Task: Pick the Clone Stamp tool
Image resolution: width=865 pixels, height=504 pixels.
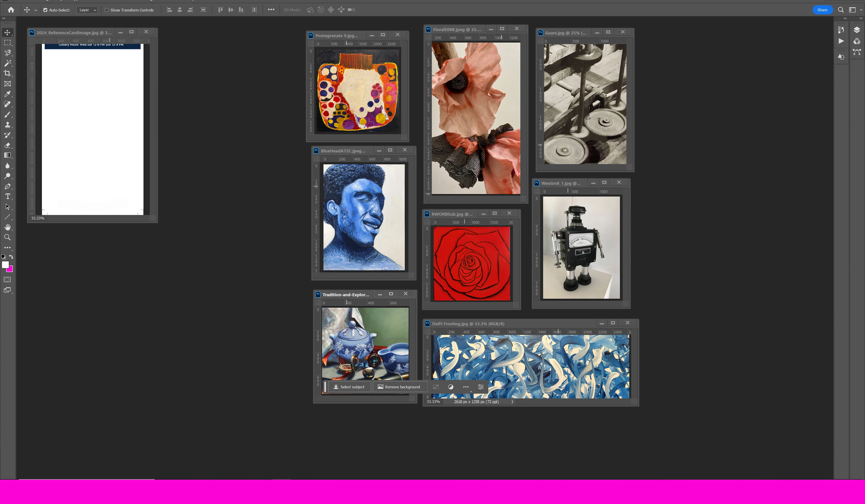Action: click(x=8, y=124)
